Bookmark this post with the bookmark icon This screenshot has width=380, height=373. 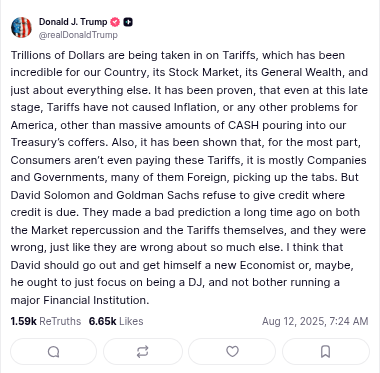(x=325, y=352)
